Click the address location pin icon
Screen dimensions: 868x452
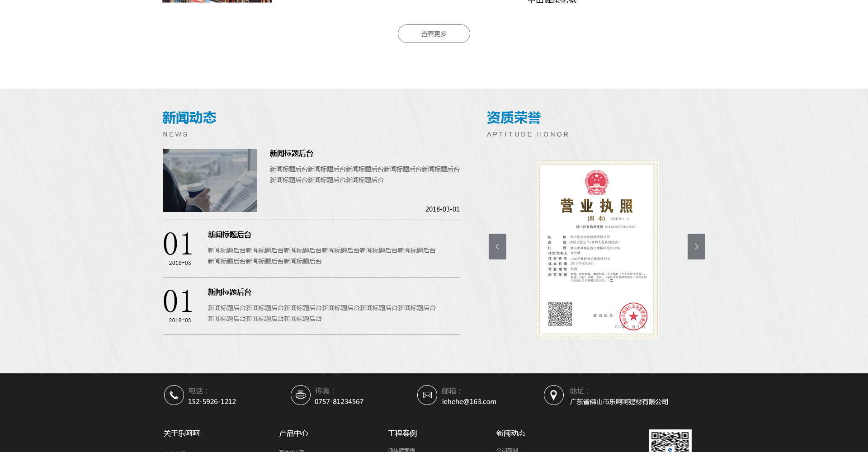553,395
